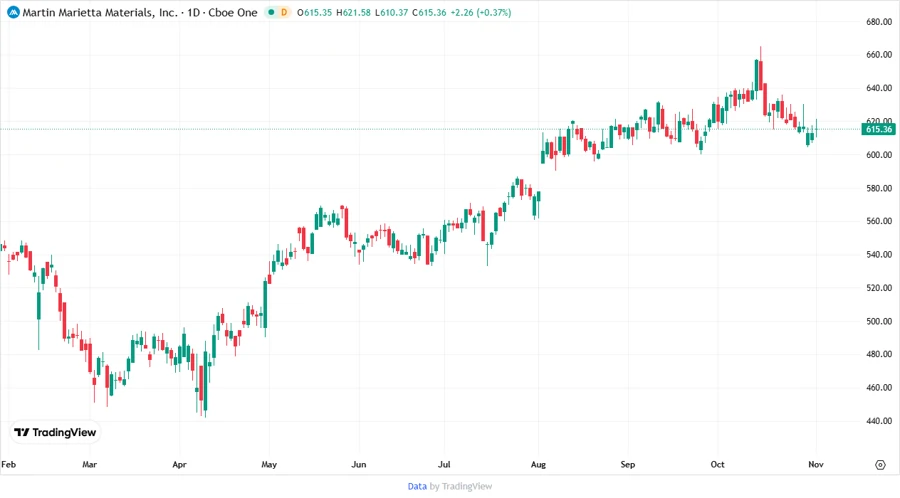
Task: Click the Jun date axis label
Action: point(359,464)
